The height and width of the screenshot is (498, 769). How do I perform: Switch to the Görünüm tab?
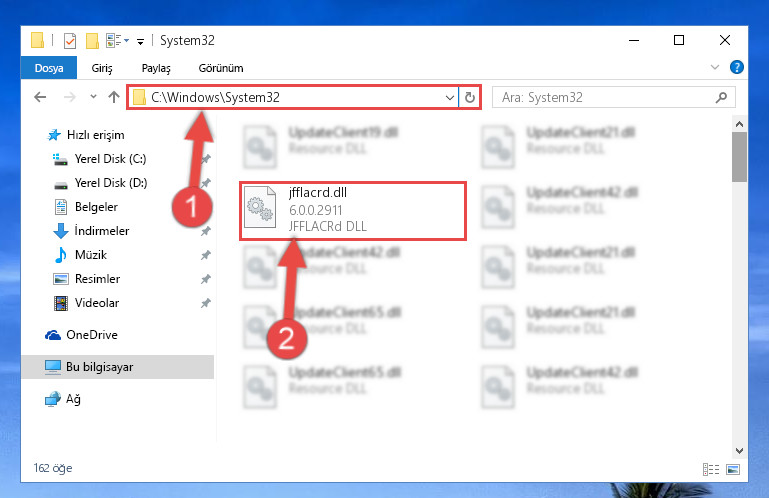click(221, 68)
